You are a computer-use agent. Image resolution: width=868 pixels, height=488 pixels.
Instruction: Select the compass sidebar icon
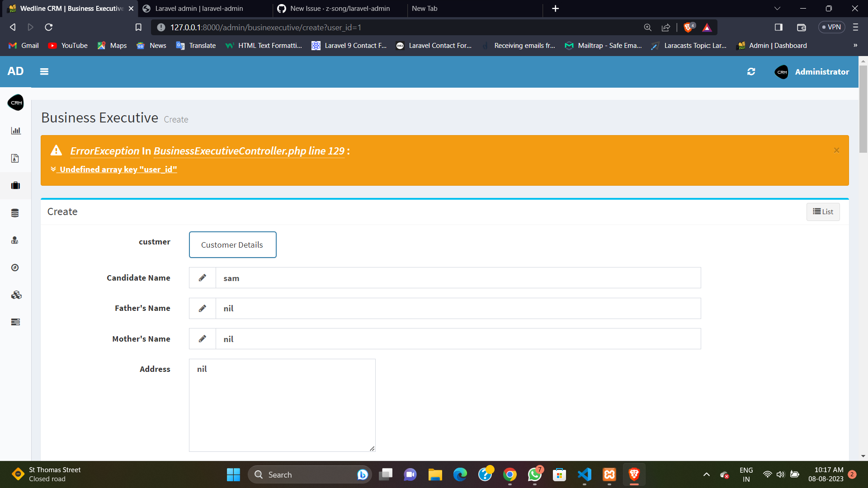(x=15, y=267)
